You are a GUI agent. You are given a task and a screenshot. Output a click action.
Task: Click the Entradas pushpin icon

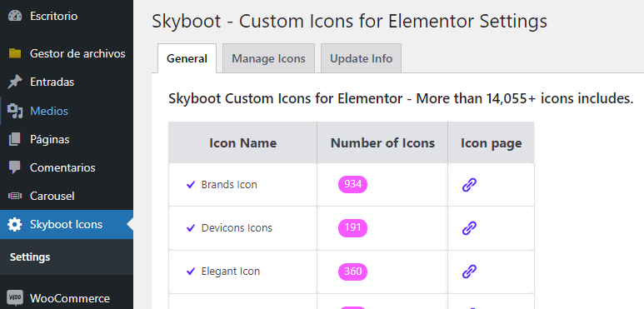pos(15,82)
